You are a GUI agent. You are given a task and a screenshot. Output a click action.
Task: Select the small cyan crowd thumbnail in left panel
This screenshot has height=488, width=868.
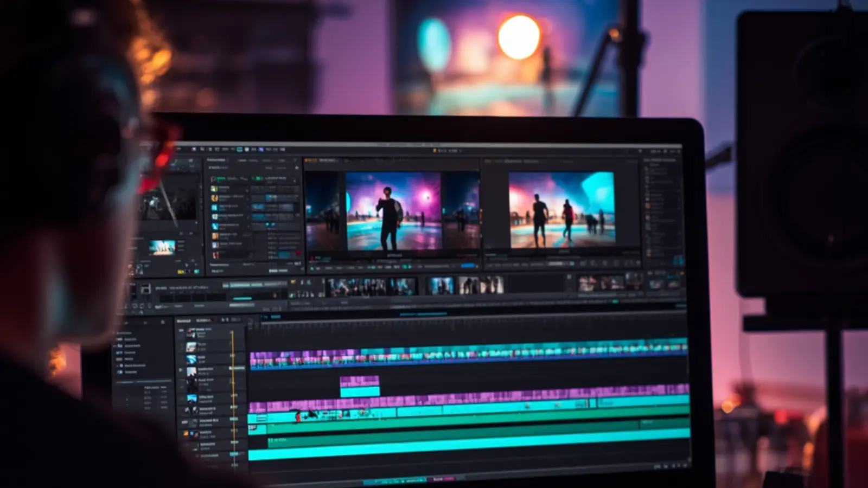tap(162, 247)
